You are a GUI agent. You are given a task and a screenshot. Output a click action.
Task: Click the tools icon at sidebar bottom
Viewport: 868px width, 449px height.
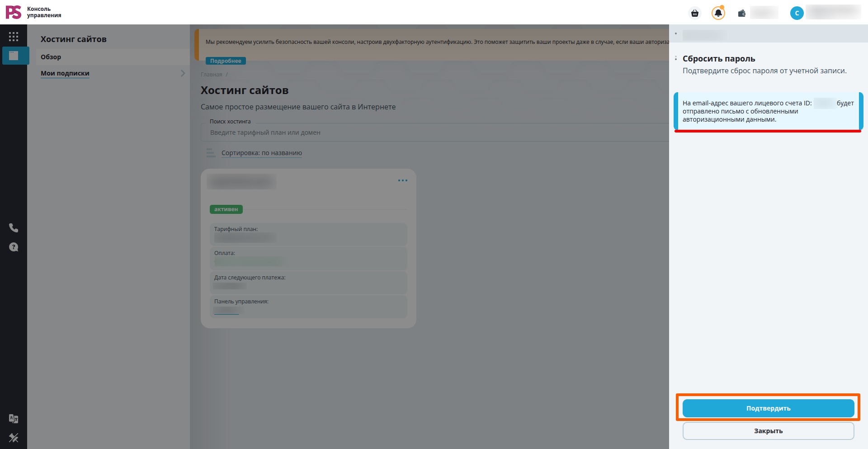14,438
